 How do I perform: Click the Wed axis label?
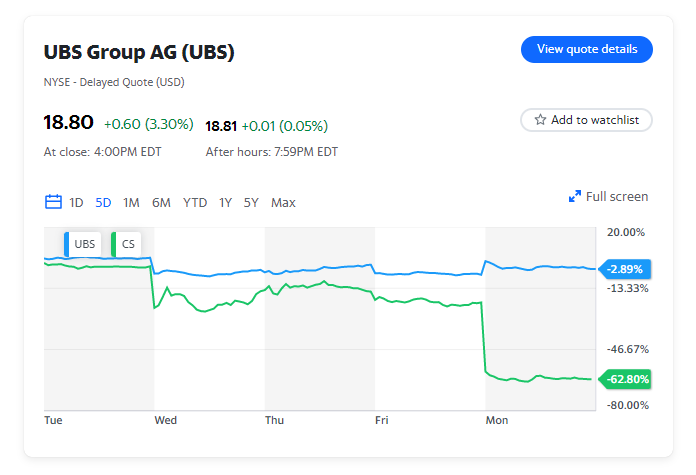click(166, 420)
